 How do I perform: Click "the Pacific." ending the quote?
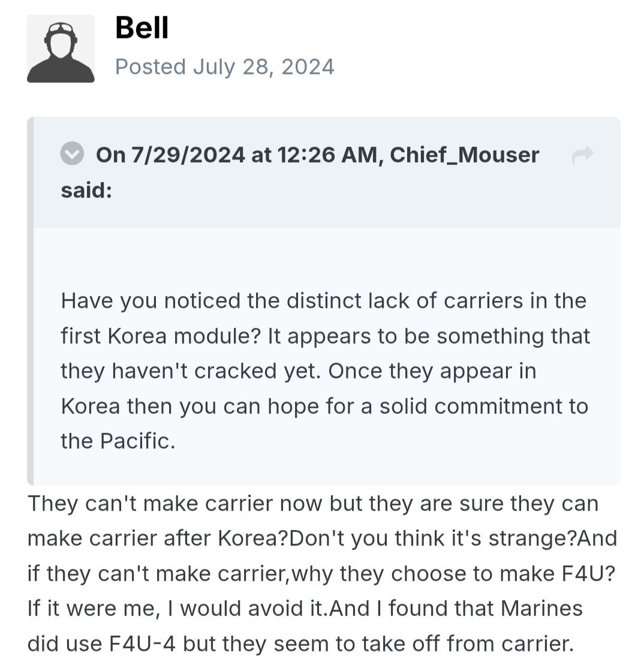[x=118, y=441]
